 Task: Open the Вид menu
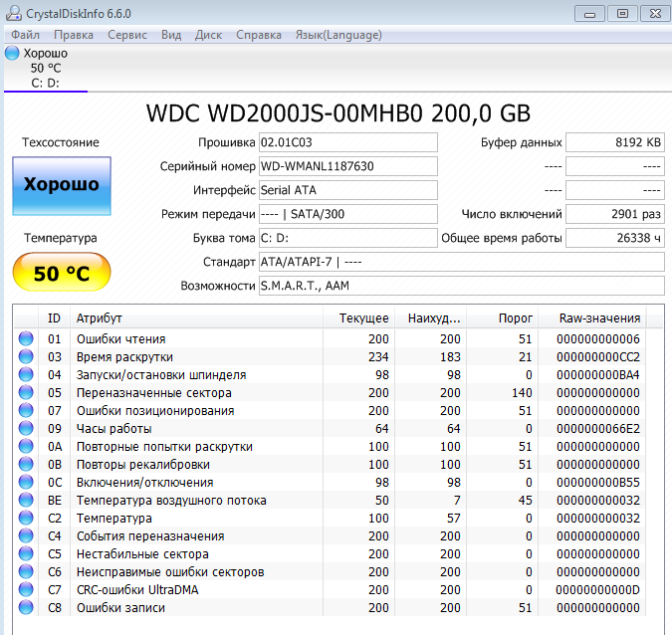click(171, 35)
